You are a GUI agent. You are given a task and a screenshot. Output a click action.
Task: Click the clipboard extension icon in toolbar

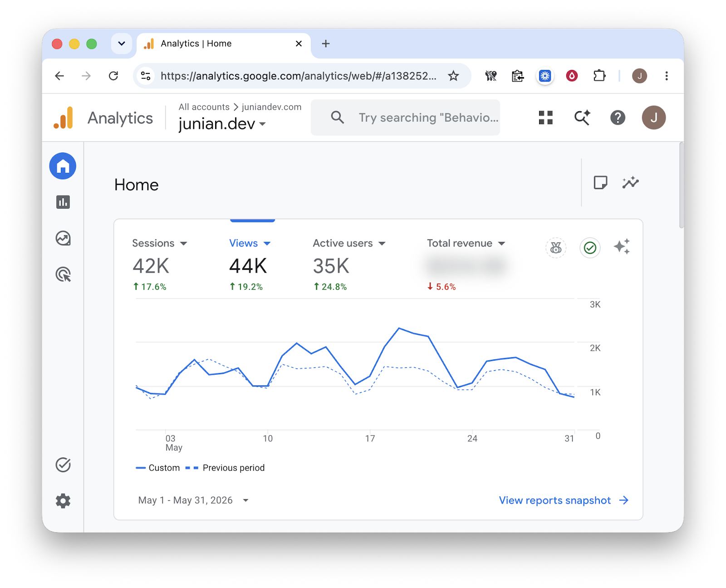click(x=518, y=76)
